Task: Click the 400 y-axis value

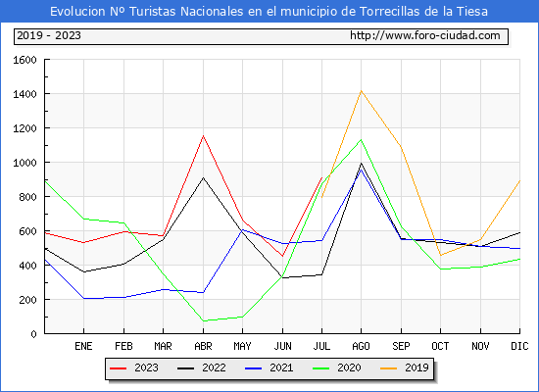Action: click(x=27, y=266)
